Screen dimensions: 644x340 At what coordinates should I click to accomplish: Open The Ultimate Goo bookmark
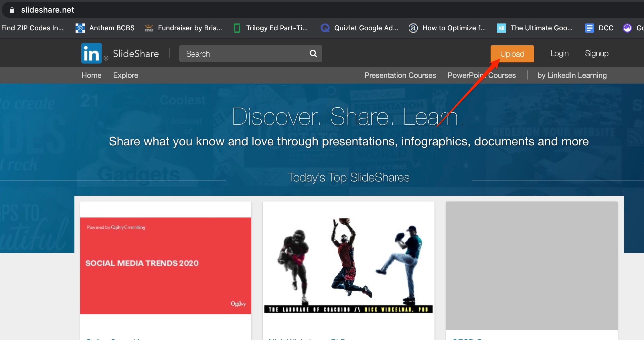pyautogui.click(x=535, y=28)
